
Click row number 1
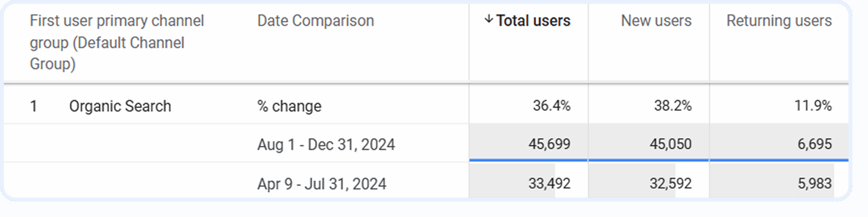tap(34, 106)
